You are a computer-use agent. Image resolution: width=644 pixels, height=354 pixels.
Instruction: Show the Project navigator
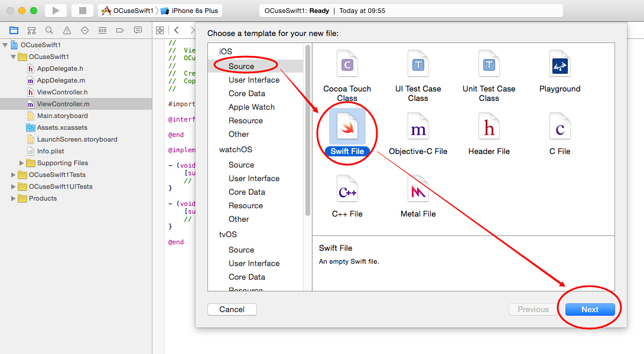point(14,30)
